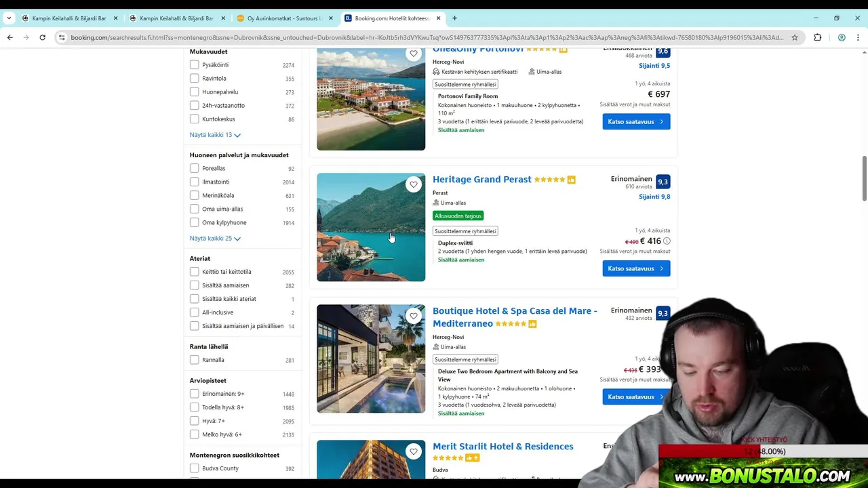Screen dimensions: 868x488
Task: Bookmark this page with star icon
Action: pyautogui.click(x=795, y=37)
